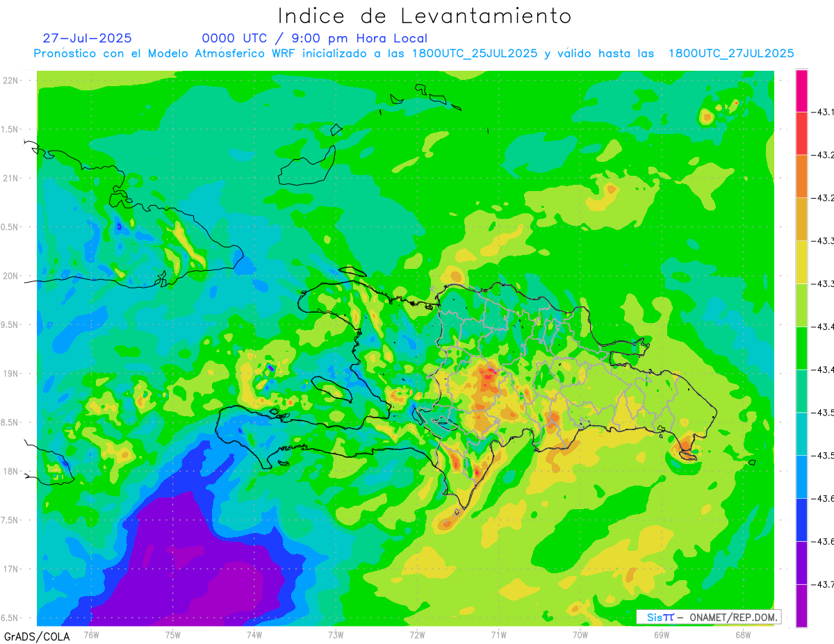Click the turquoise swatch in the color bar
Viewport: 834px width, 644px height.
coord(801,434)
